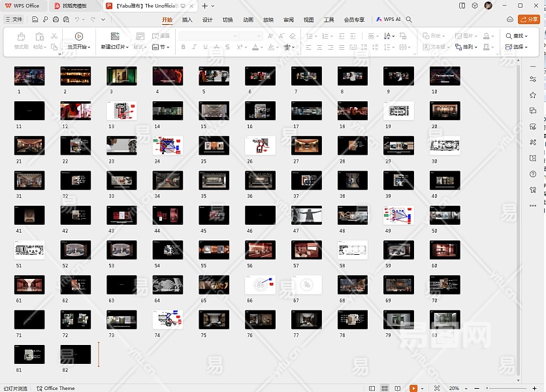
Task: Click the star icon in right sidebar
Action: (534, 95)
